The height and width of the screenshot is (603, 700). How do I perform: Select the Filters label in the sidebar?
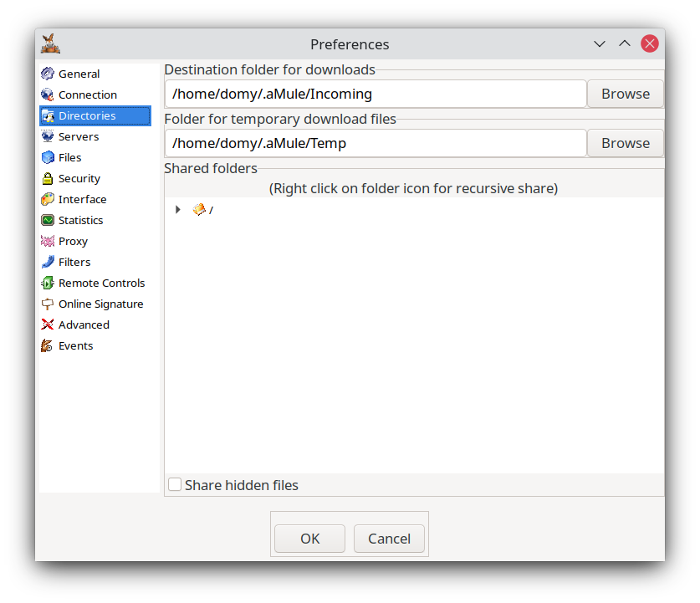pyautogui.click(x=74, y=262)
